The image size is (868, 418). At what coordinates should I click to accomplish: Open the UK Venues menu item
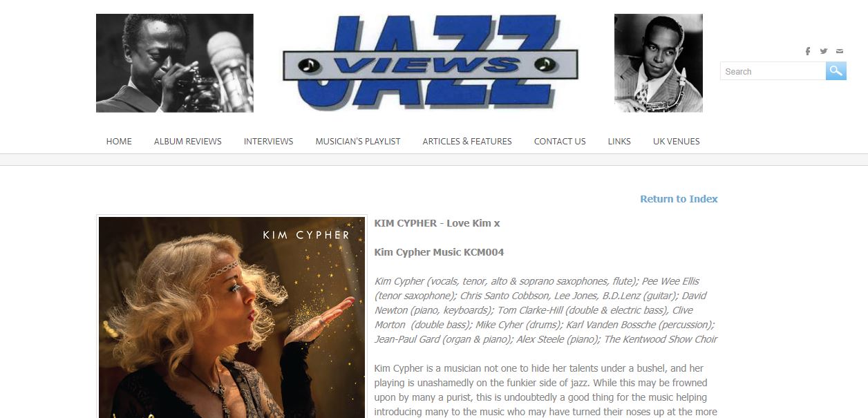click(677, 141)
